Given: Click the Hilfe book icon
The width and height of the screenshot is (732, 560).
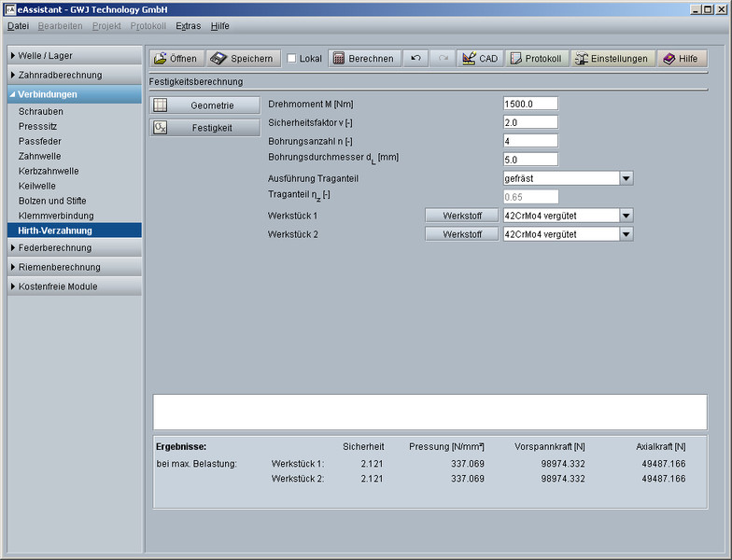Looking at the screenshot, I should 669,58.
